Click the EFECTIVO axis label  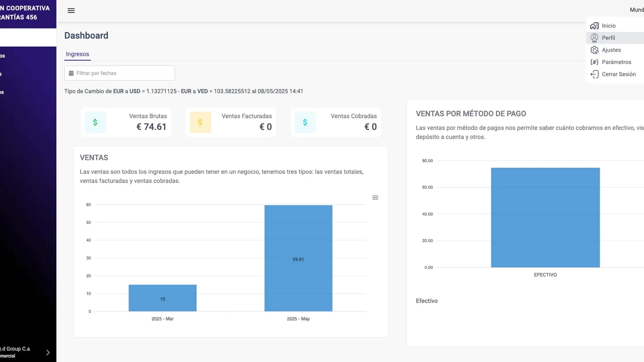(x=545, y=275)
